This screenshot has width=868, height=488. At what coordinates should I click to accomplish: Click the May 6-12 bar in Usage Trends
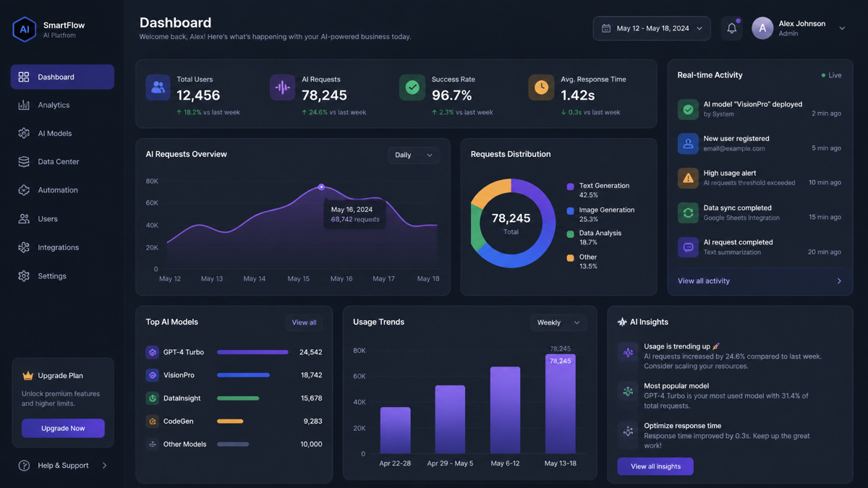tap(506, 411)
